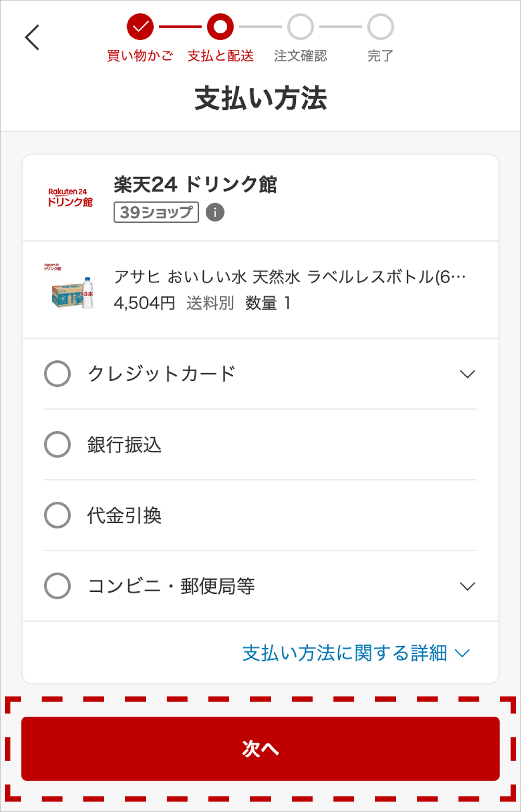Tap the 39ショップ badge
521x812 pixels.
click(x=156, y=212)
